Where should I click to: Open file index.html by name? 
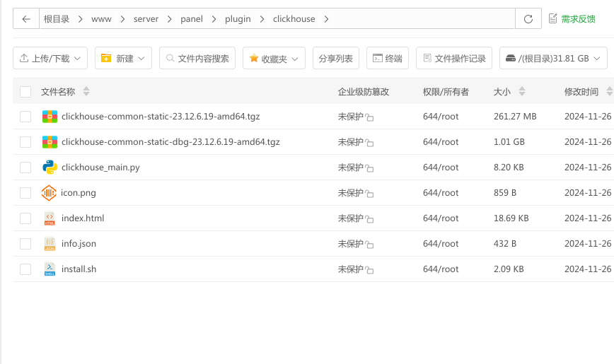point(83,218)
